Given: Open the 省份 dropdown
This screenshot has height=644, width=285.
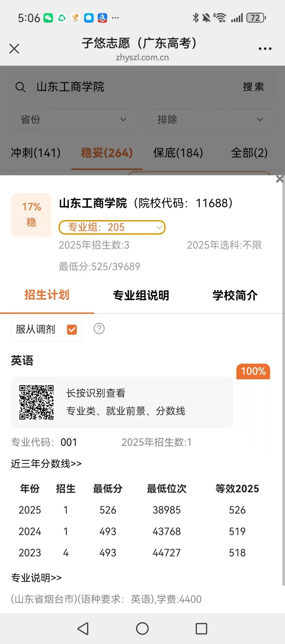Looking at the screenshot, I should pyautogui.click(x=74, y=119).
